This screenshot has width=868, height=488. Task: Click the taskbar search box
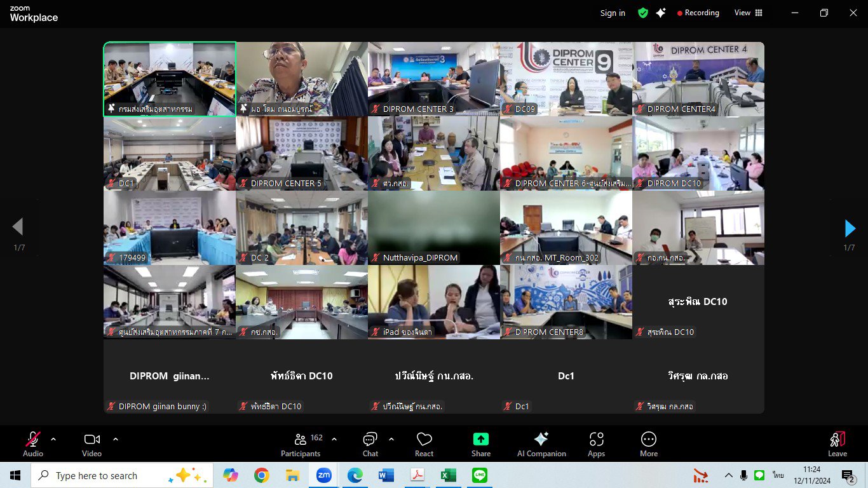click(122, 475)
